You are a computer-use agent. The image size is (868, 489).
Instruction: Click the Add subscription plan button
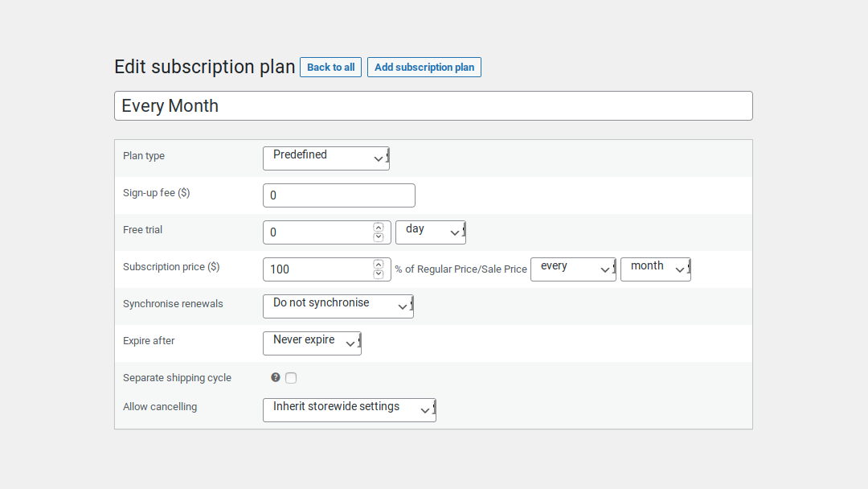coord(424,67)
